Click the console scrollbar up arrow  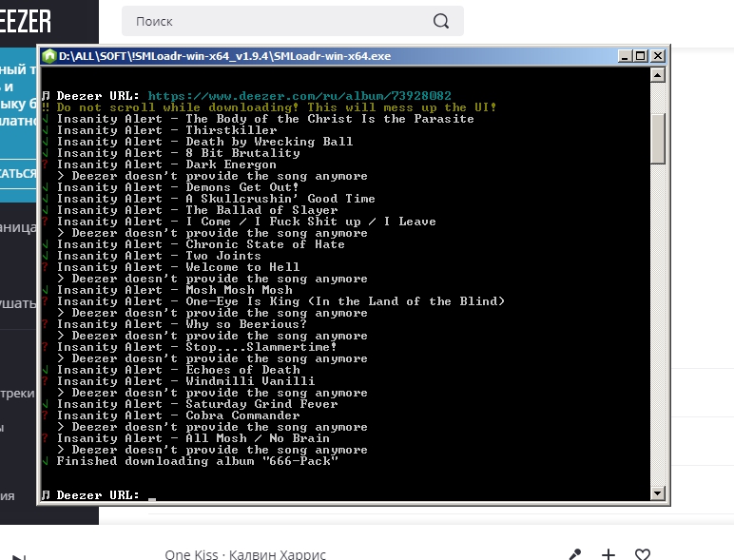coord(658,75)
